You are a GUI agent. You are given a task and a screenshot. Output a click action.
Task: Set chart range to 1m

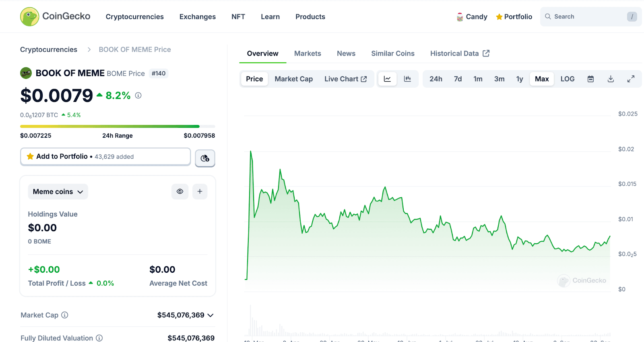478,79
